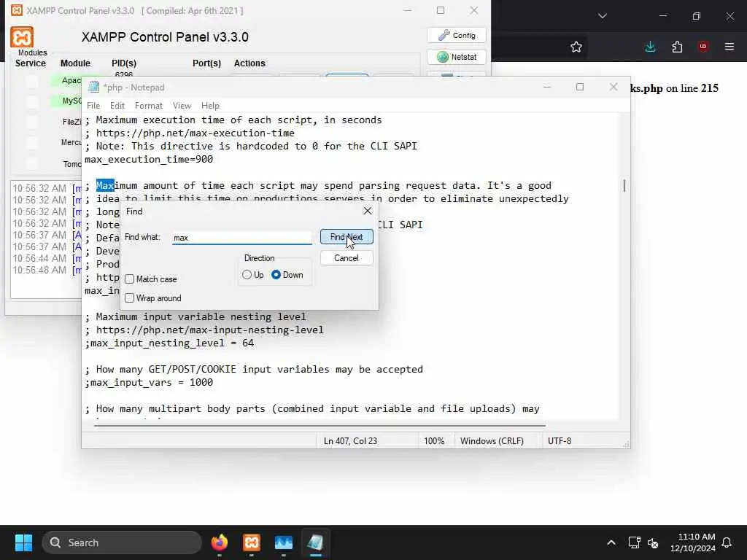Select the Up direction radio button
Image resolution: width=747 pixels, height=560 pixels.
click(x=247, y=275)
